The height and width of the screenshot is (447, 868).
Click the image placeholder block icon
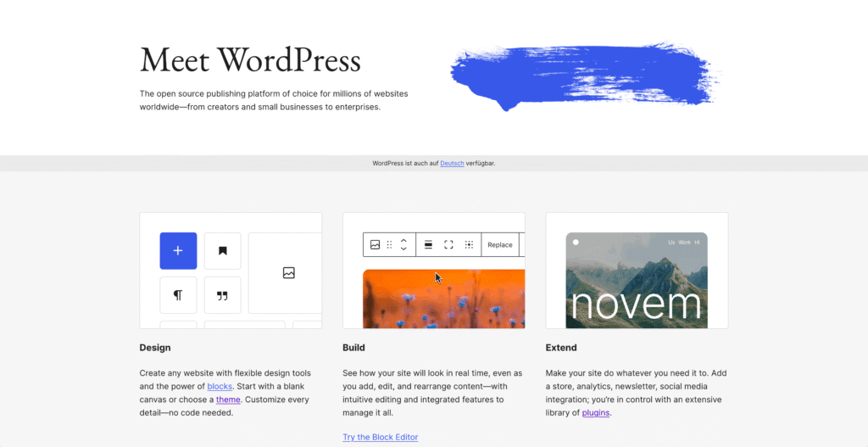(288, 272)
